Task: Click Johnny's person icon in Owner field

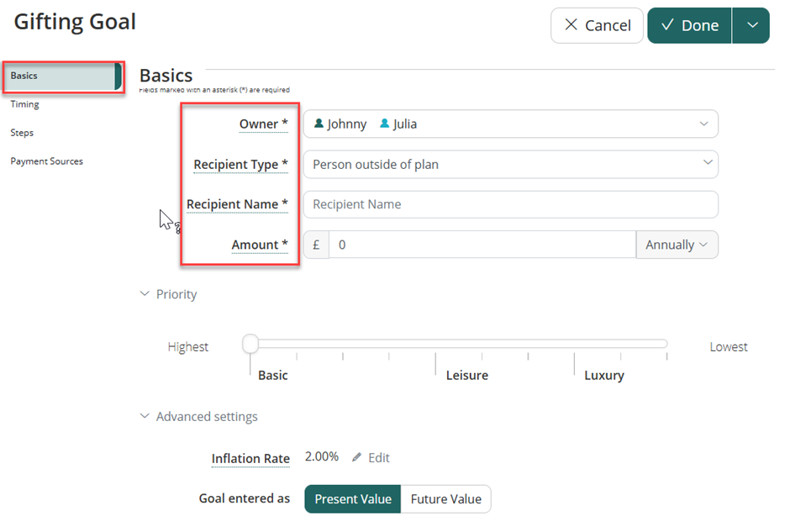Action: tap(319, 124)
